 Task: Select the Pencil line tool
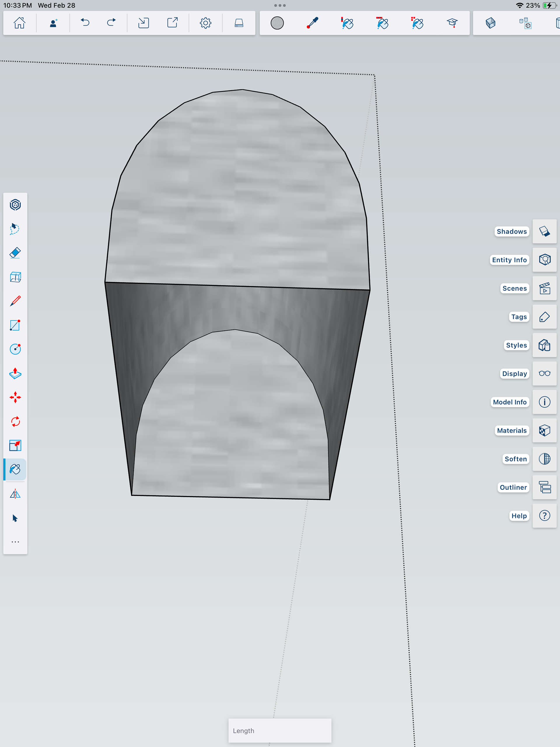point(15,301)
